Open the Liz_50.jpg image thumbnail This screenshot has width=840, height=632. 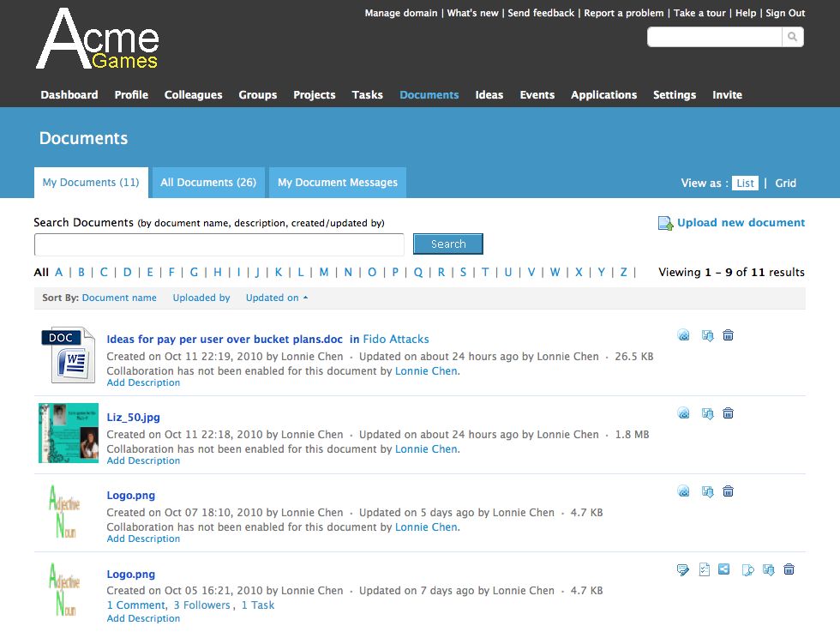[x=69, y=433]
